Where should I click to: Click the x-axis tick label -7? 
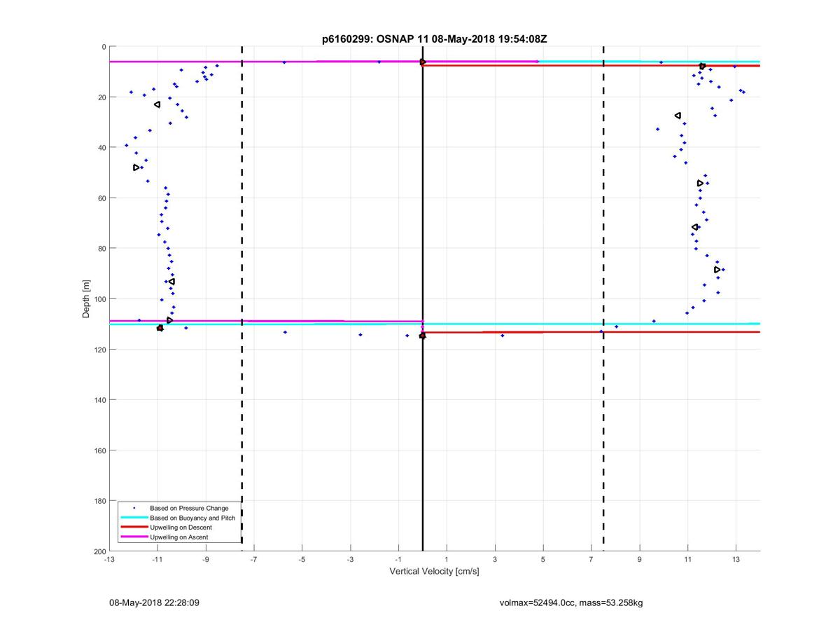tap(253, 560)
